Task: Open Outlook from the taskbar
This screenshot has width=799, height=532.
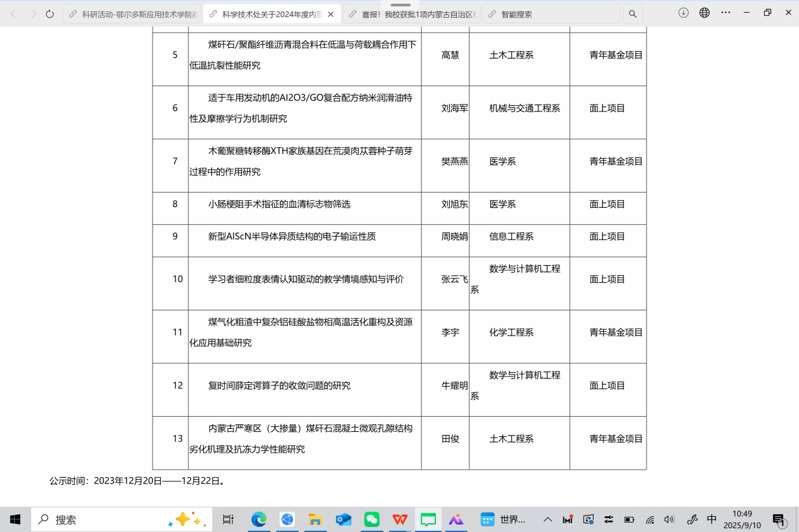Action: 343,519
